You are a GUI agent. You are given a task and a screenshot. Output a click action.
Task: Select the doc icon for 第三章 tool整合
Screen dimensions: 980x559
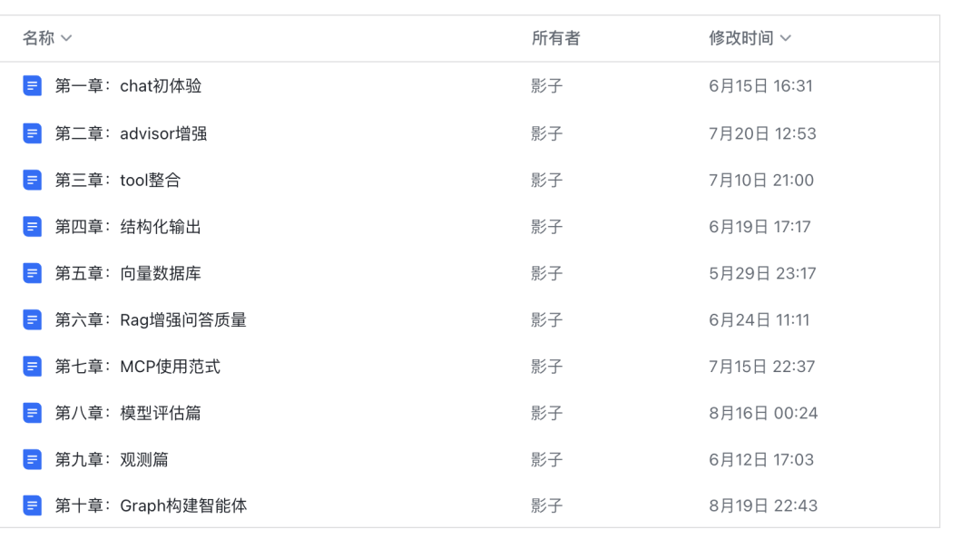32,180
